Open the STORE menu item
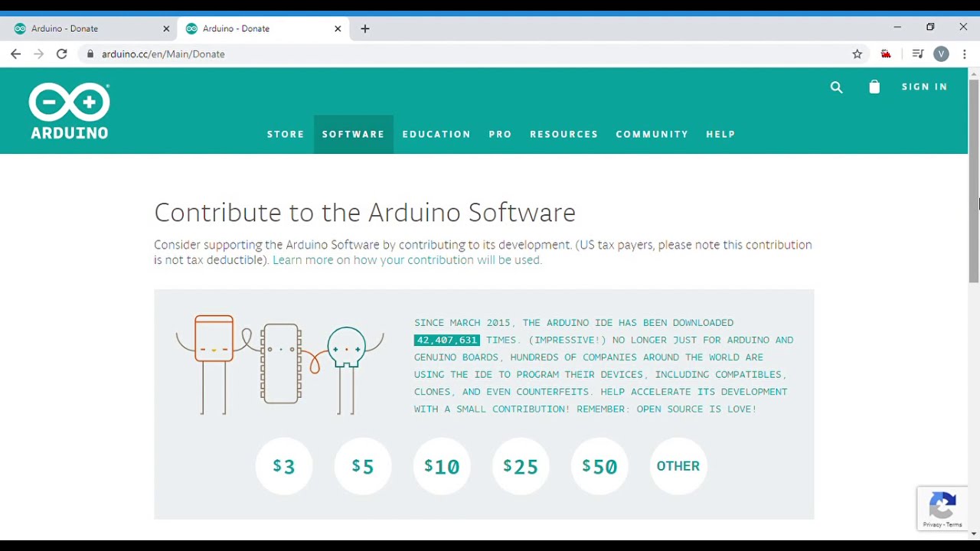 [286, 134]
